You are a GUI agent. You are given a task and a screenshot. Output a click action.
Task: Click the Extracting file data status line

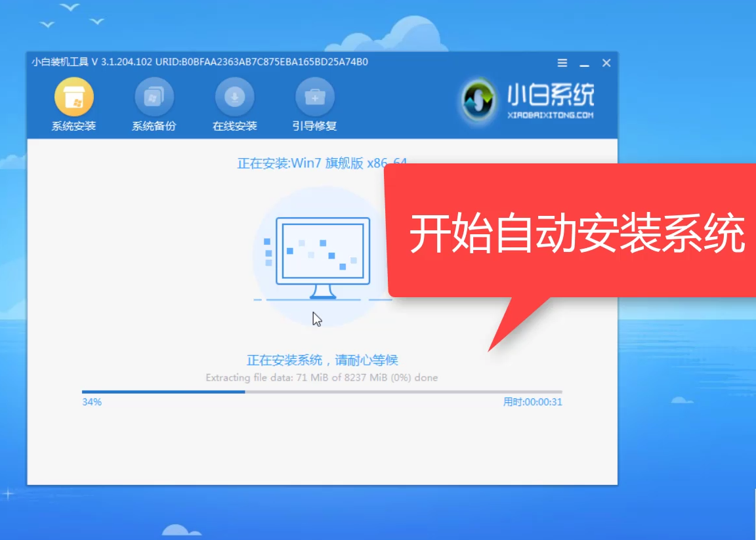pos(322,377)
